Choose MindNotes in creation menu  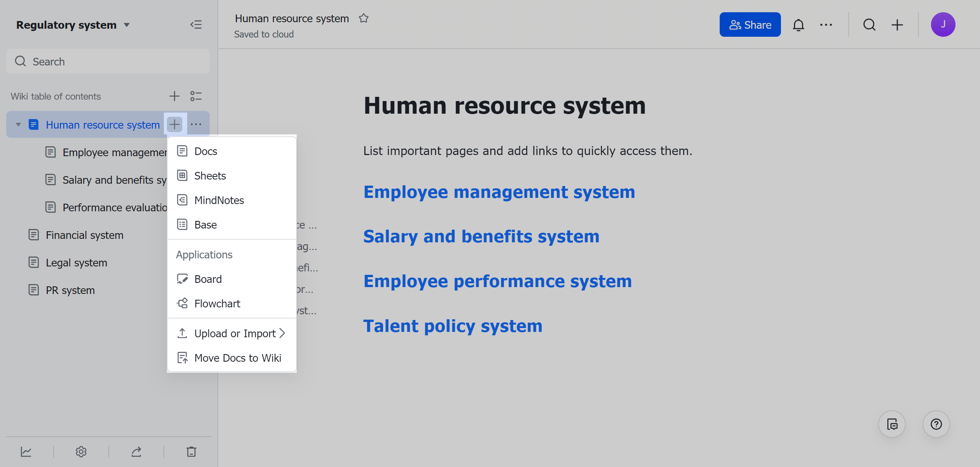pyautogui.click(x=232, y=200)
